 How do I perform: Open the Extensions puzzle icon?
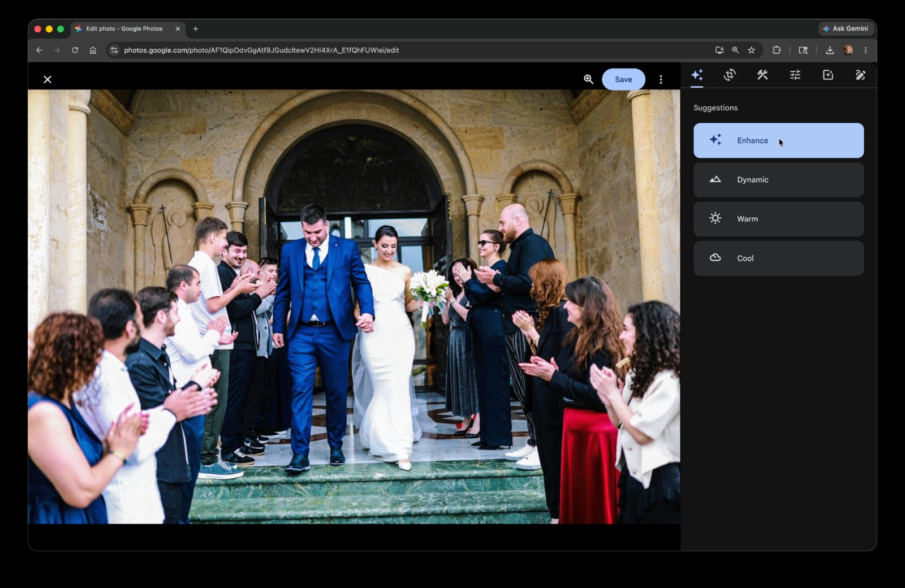[x=777, y=50]
